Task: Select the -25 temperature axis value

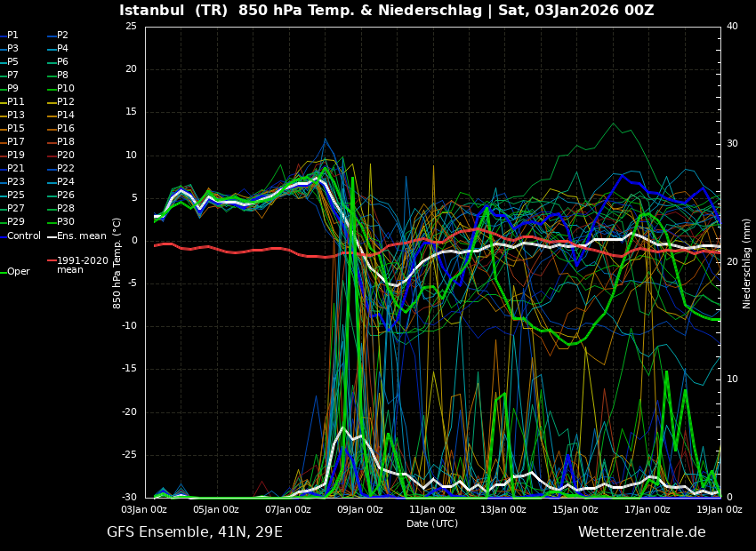Action: 129,455
